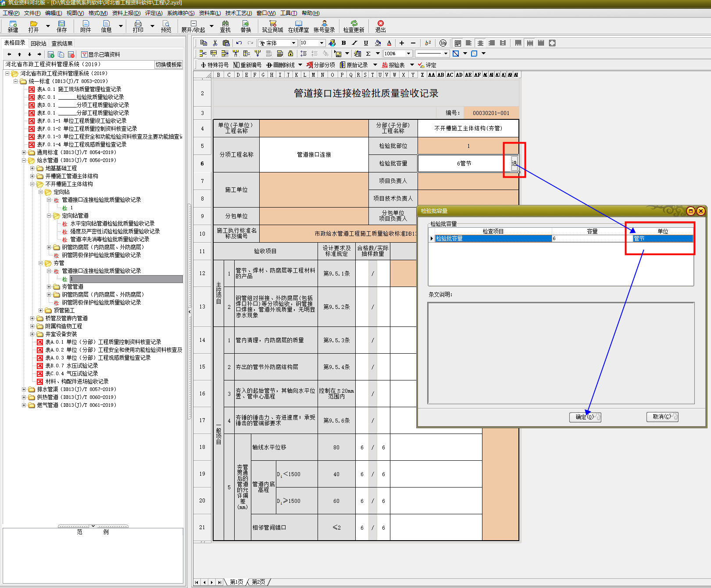This screenshot has width=711, height=588.
Task: Open the 帮助(H) menu
Action: [x=311, y=13]
